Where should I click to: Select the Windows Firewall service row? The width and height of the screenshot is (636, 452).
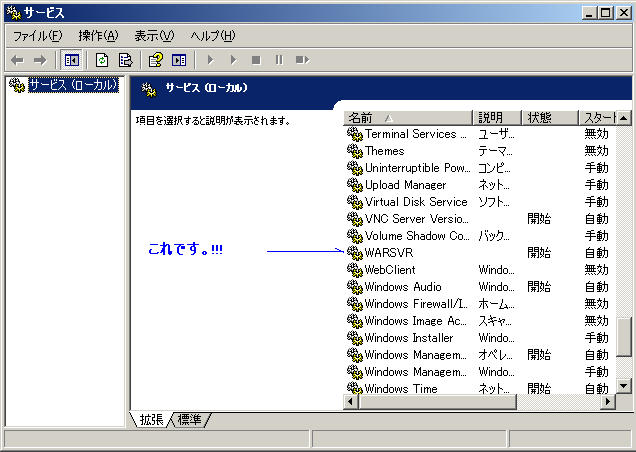click(479, 304)
